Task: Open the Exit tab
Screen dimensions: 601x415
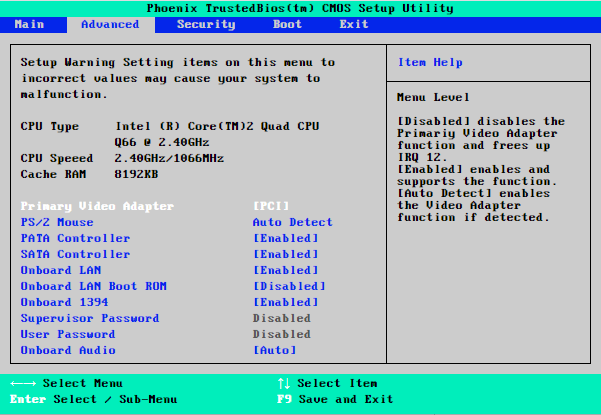Action: click(354, 25)
